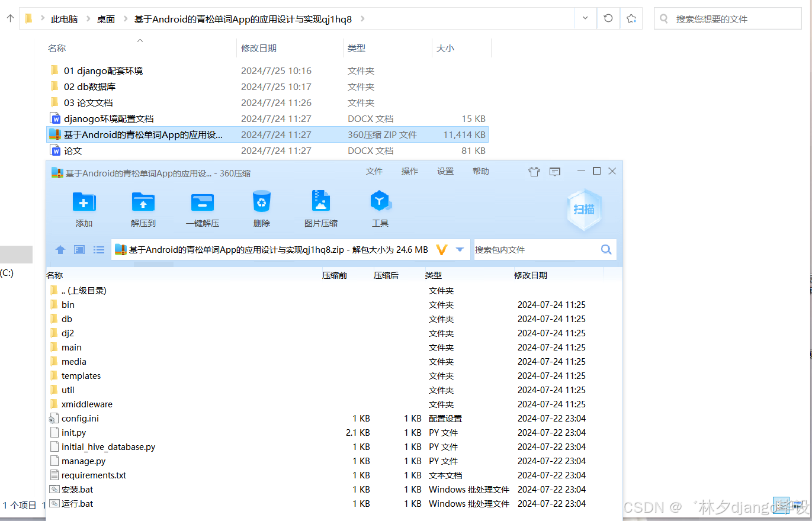Select the 安装.bat file icon
Screen dimensions: 812x521
[54, 490]
